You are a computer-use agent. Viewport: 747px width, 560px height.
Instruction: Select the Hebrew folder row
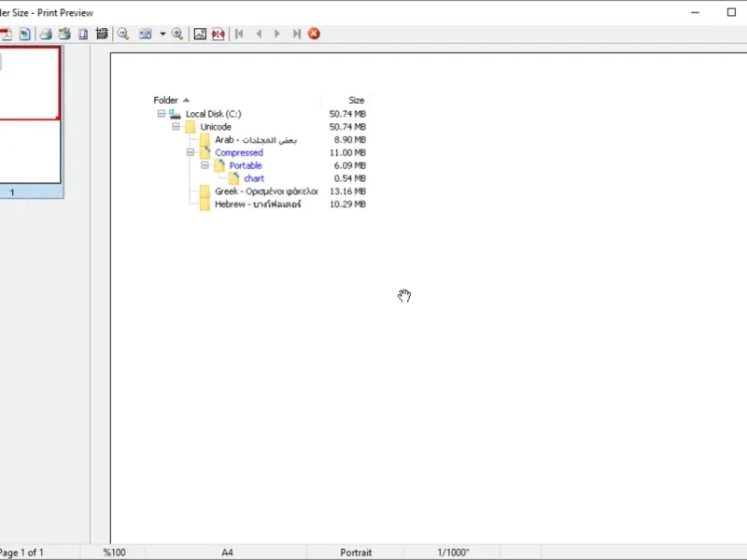coord(258,203)
